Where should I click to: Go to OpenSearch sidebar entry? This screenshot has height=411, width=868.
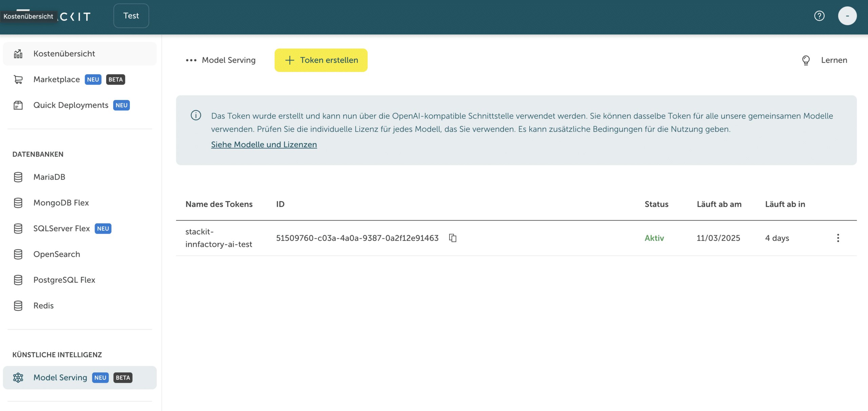click(57, 254)
